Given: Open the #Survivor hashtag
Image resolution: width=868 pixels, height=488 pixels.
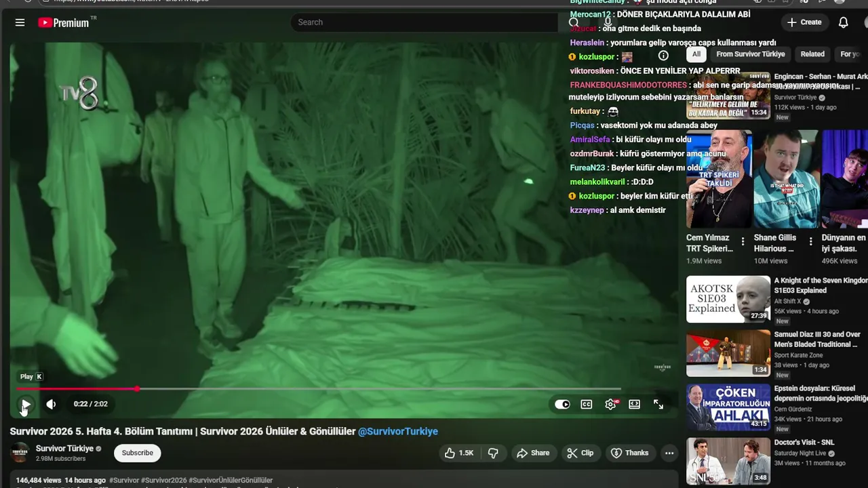Looking at the screenshot, I should coord(124,481).
